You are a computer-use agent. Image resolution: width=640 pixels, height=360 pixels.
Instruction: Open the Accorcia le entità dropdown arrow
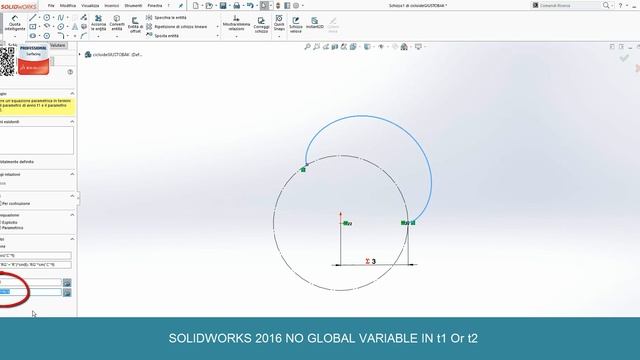pyautogui.click(x=98, y=37)
